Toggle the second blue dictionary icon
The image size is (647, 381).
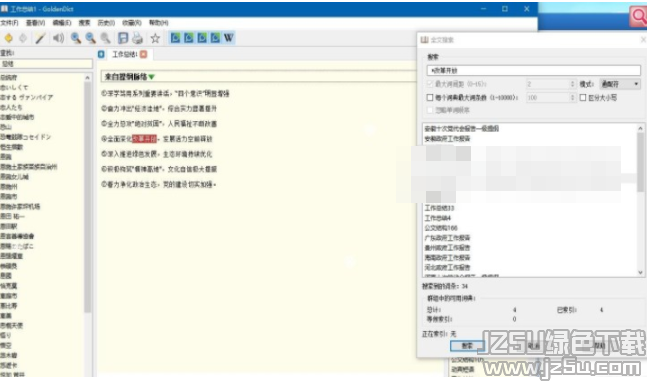[189, 38]
